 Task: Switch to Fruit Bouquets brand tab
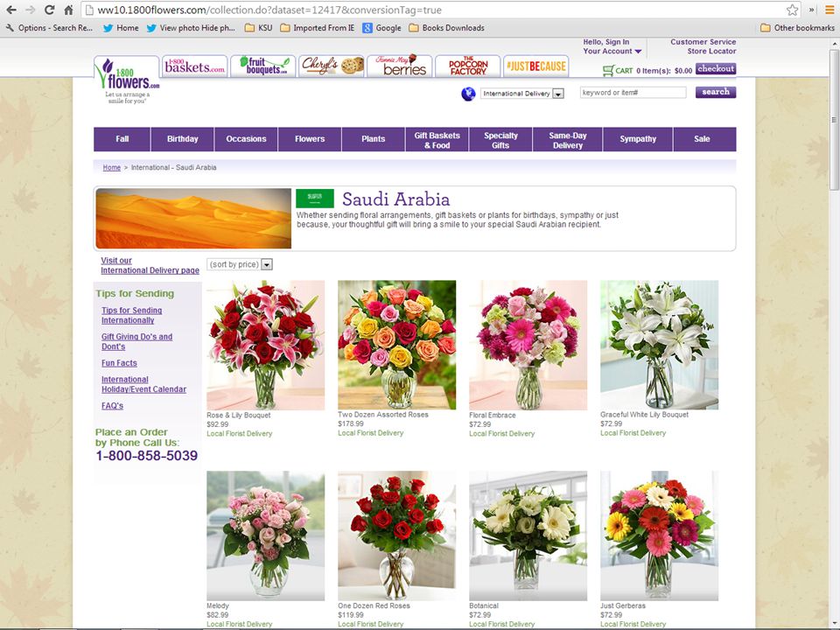tap(263, 66)
